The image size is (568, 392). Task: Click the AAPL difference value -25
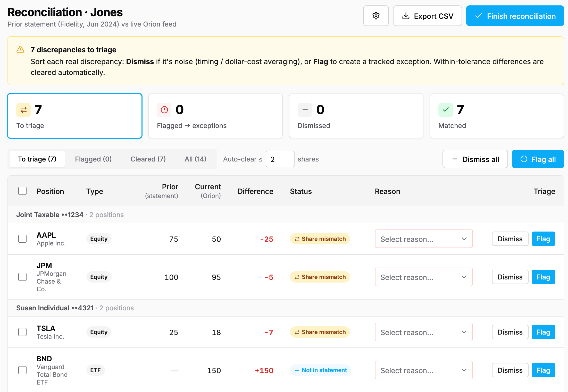tap(267, 239)
